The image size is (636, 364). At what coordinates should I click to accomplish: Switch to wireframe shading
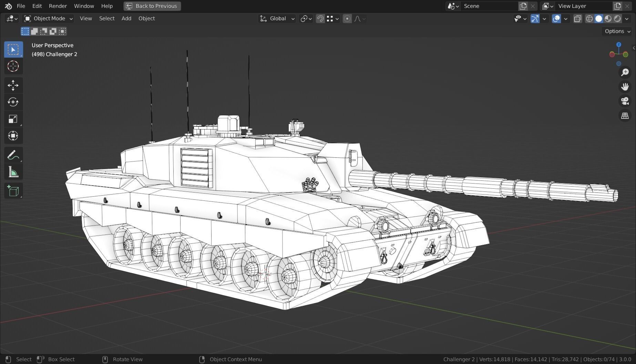(x=589, y=19)
